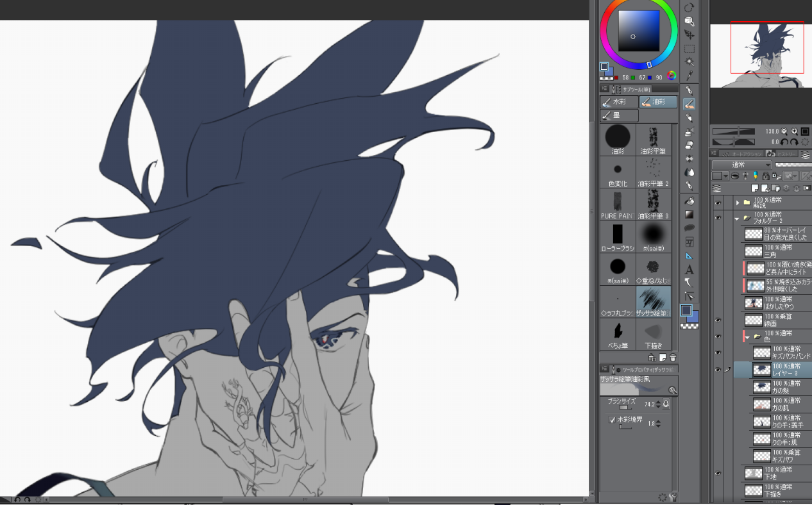Select the Eyedropper tool in the toolbar
Image resolution: width=812 pixels, height=505 pixels.
[x=689, y=75]
